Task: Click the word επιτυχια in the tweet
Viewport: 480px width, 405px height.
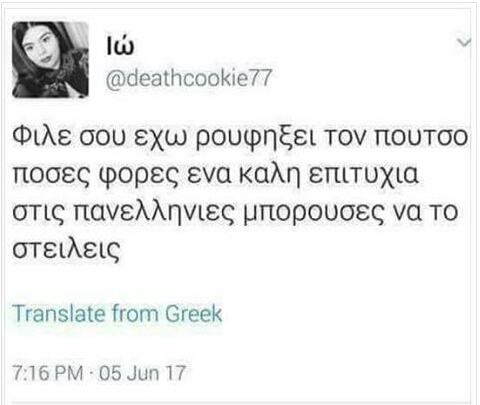Action: (363, 175)
